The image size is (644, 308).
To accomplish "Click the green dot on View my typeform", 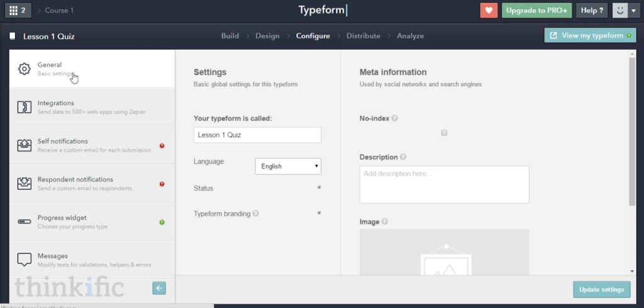I will tap(629, 35).
